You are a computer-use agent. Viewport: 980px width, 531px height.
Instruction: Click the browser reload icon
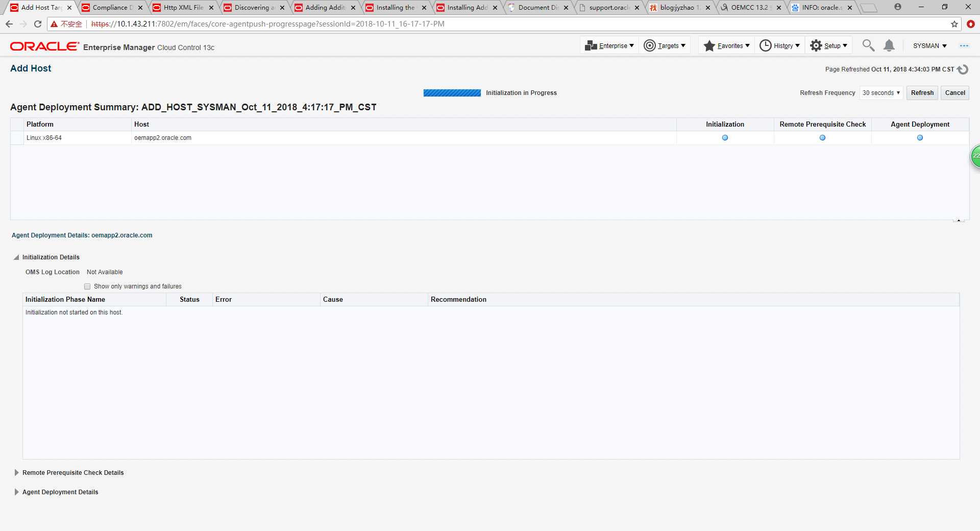pos(38,24)
